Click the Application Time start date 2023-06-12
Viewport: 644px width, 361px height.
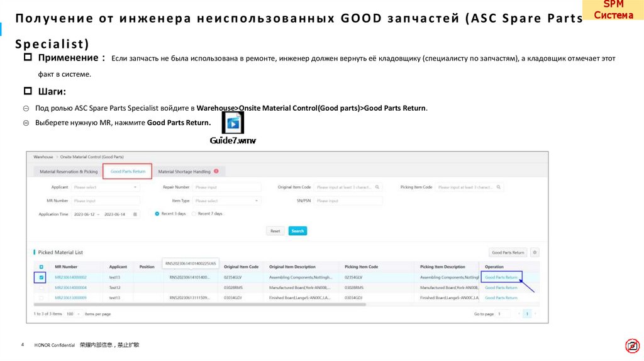point(84,214)
